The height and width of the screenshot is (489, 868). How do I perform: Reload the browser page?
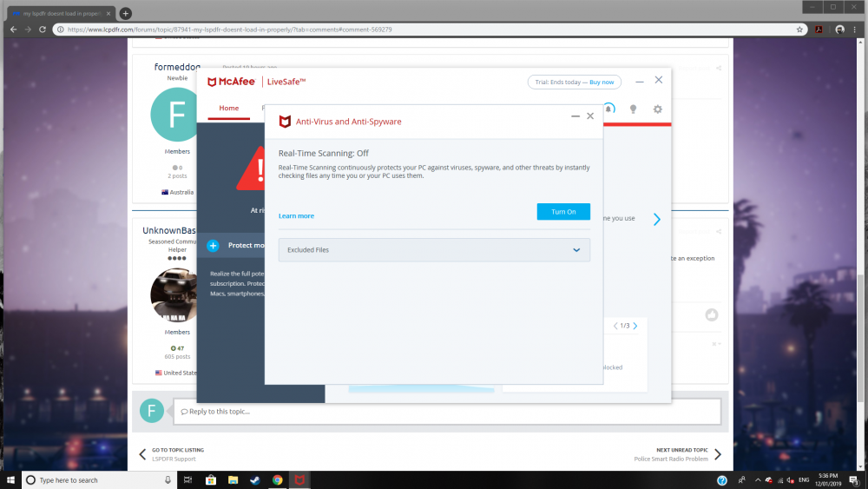[x=43, y=30]
